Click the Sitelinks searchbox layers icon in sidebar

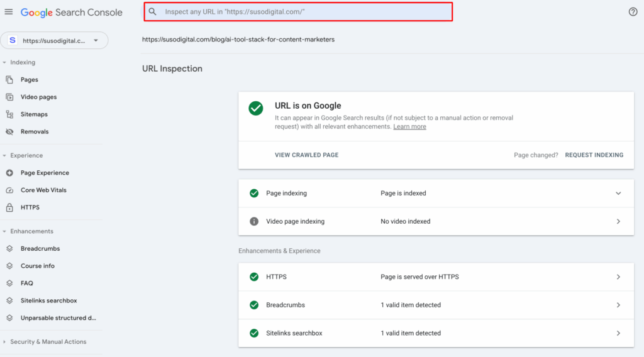[9, 301]
